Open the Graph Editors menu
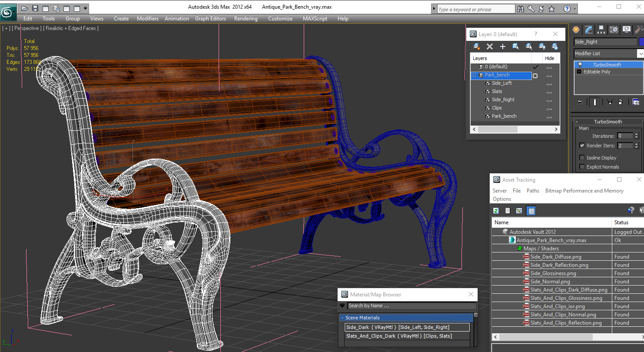Image resolution: width=644 pixels, height=352 pixels. [211, 19]
